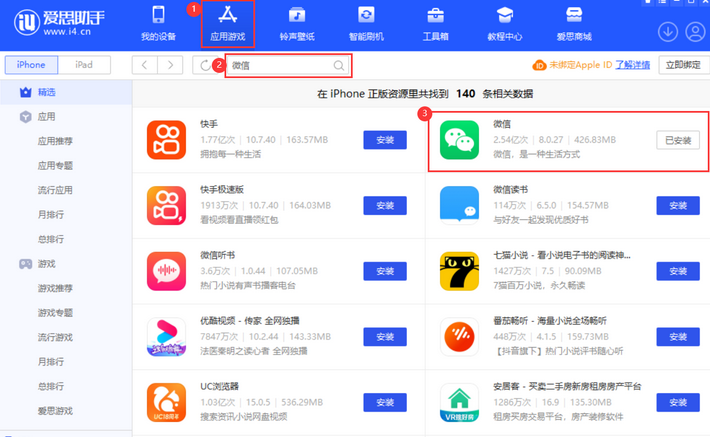This screenshot has height=437, width=710.
Task: Click the 快手 app icon
Action: pos(166,140)
